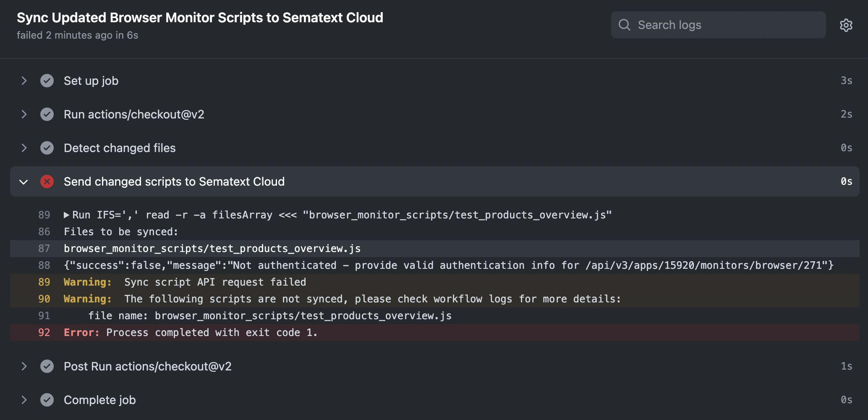Open the log settings gear icon
868x420 pixels.
(846, 25)
